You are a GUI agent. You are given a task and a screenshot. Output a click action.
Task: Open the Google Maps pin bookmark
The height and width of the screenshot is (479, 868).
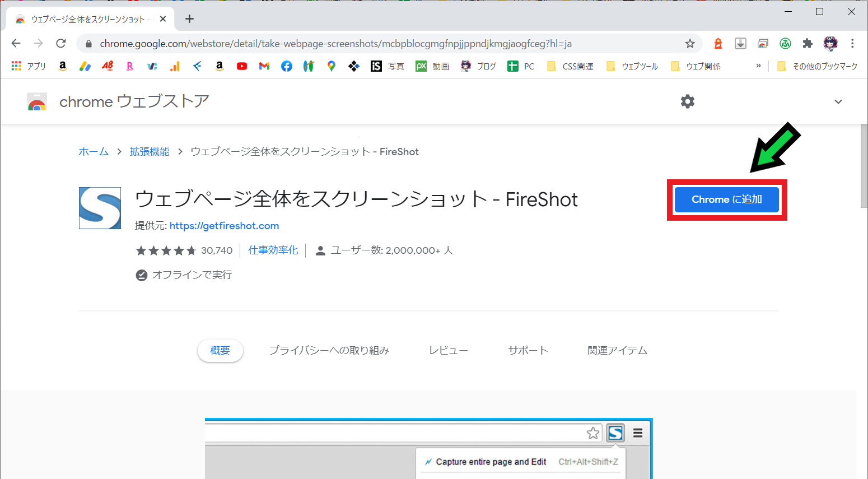[x=332, y=66]
